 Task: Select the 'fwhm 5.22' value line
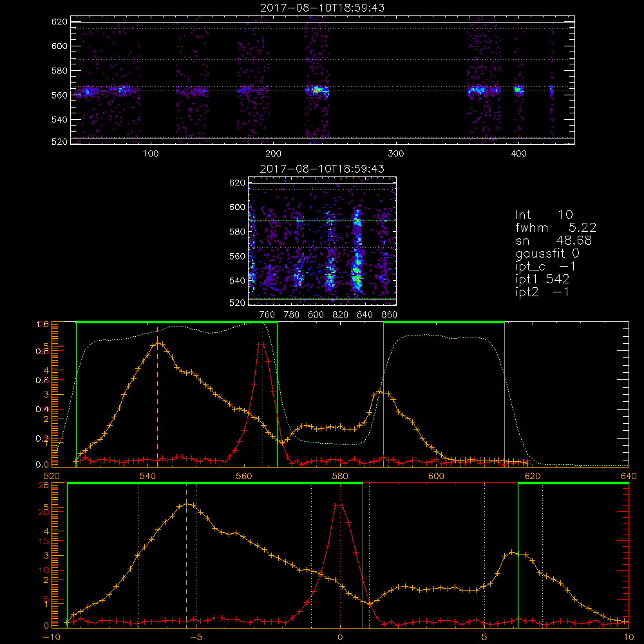pos(556,227)
